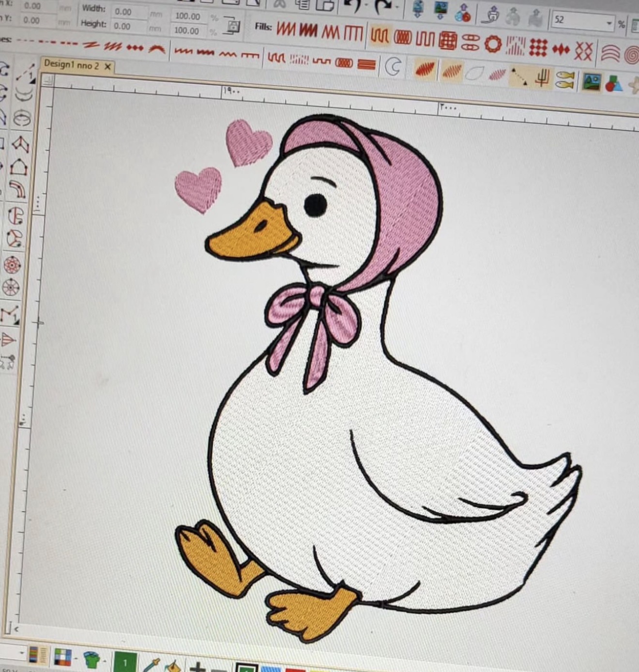Image resolution: width=639 pixels, height=672 pixels.
Task: Close the Design1 nno 2 tab
Action: (108, 66)
